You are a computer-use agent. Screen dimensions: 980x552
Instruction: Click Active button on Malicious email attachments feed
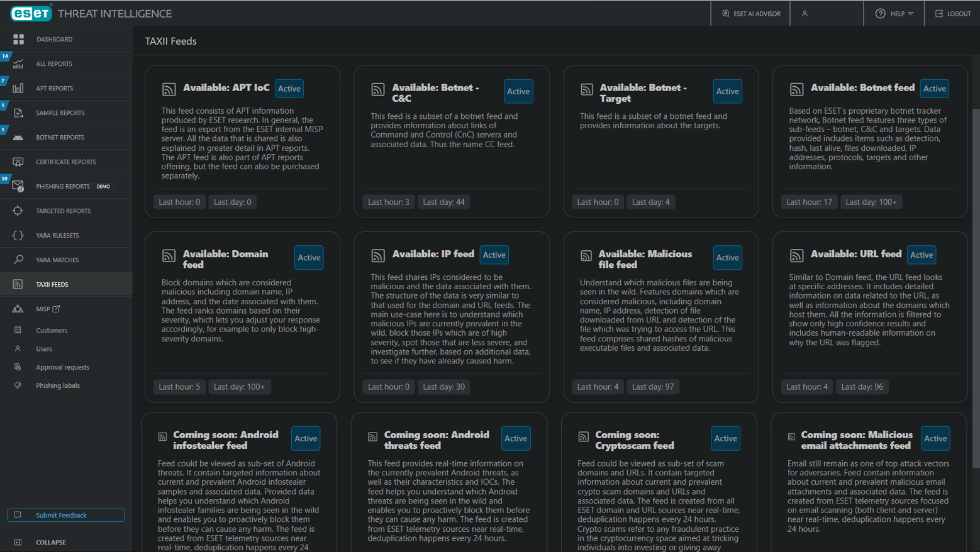935,438
